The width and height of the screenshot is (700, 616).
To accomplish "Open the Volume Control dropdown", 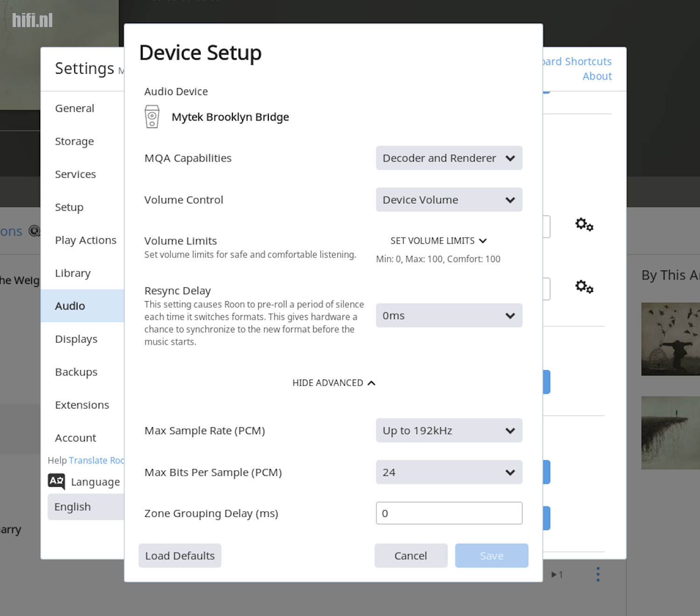I will [449, 200].
